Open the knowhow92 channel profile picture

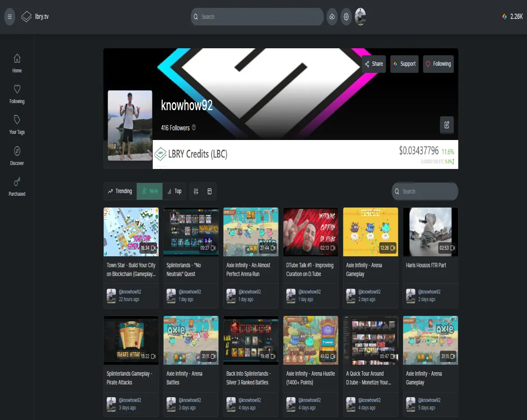(130, 126)
